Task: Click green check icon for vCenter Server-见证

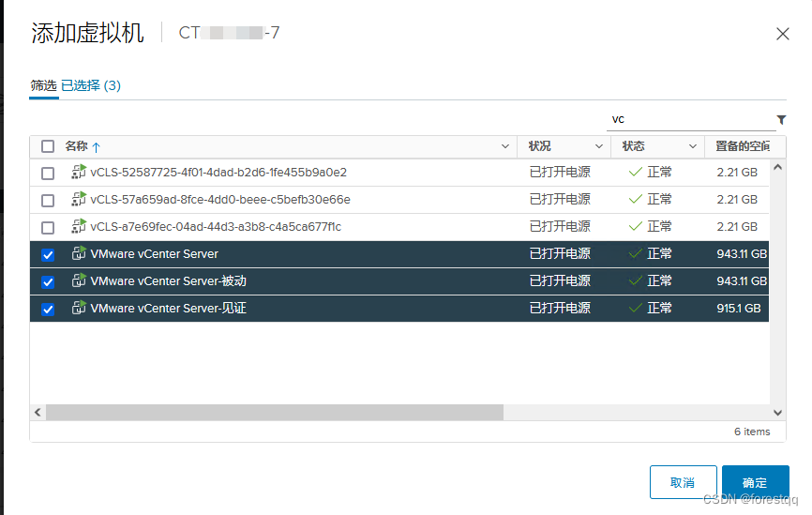Action: pos(636,309)
